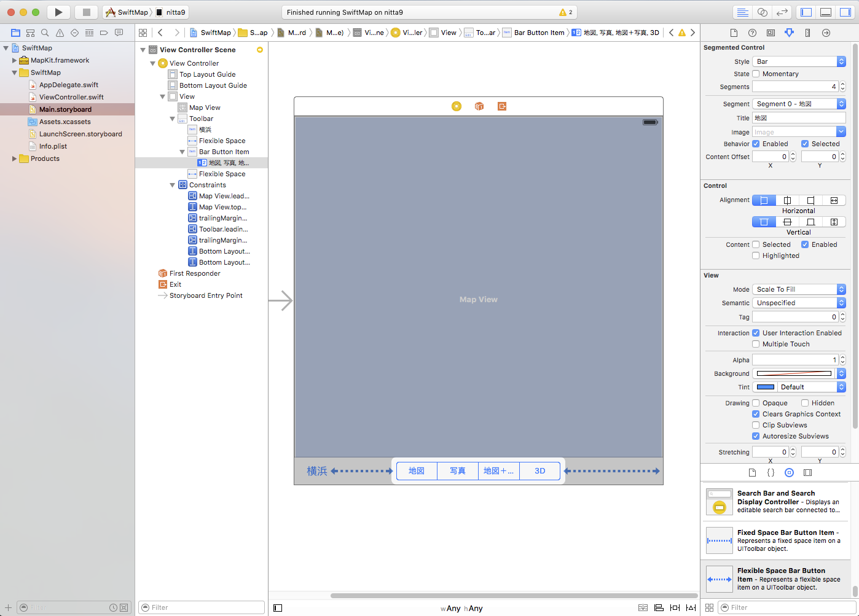Collapse the Constraints group in outline
Screen dimensions: 859x616
[173, 185]
